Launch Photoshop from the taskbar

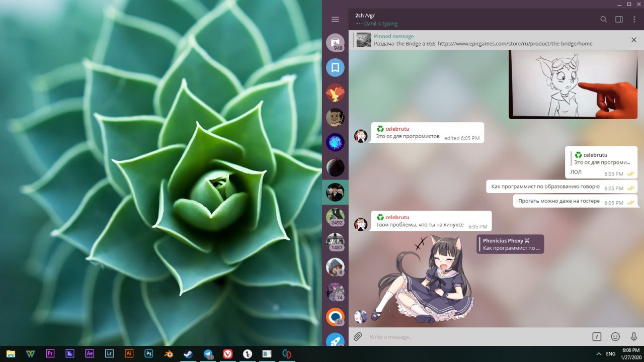pyautogui.click(x=148, y=353)
